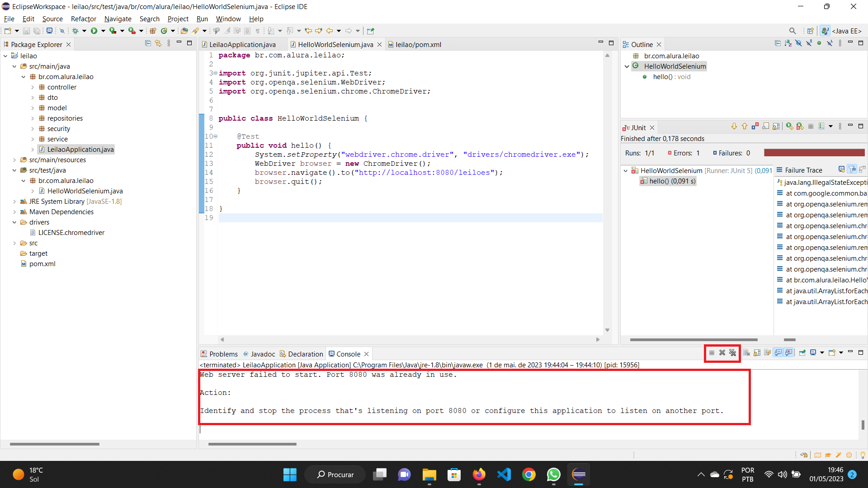Screen dimensions: 868x488
Task: Click the Open Perspective icon
Action: (810, 31)
